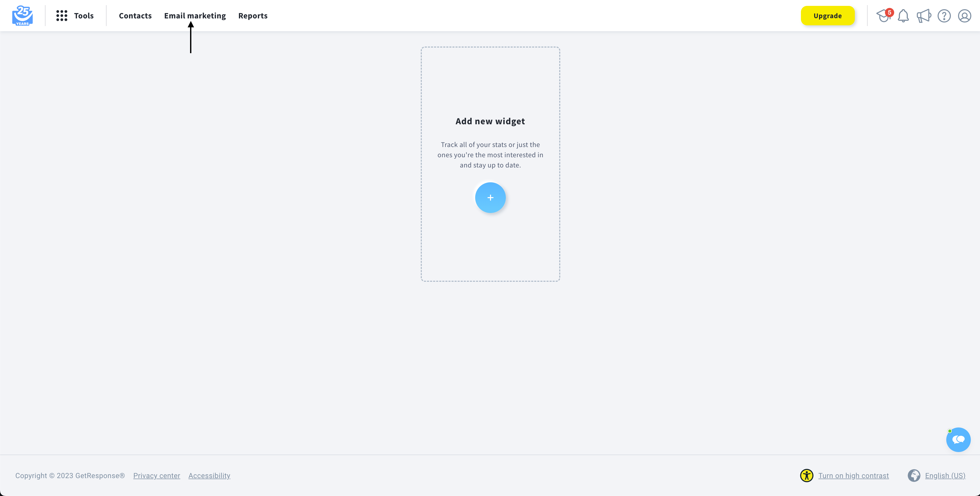Go to Contacts
Screen dimensions: 980x496
click(135, 16)
